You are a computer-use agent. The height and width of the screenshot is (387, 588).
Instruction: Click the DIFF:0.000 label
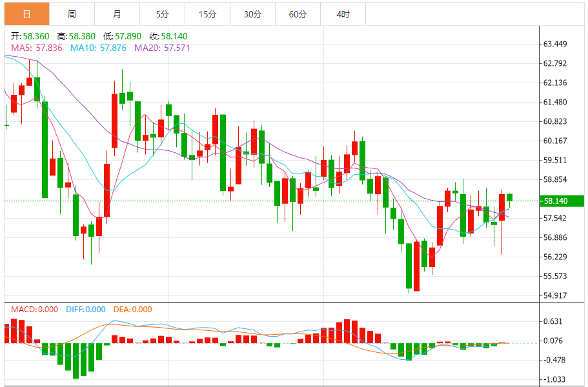[x=86, y=310]
